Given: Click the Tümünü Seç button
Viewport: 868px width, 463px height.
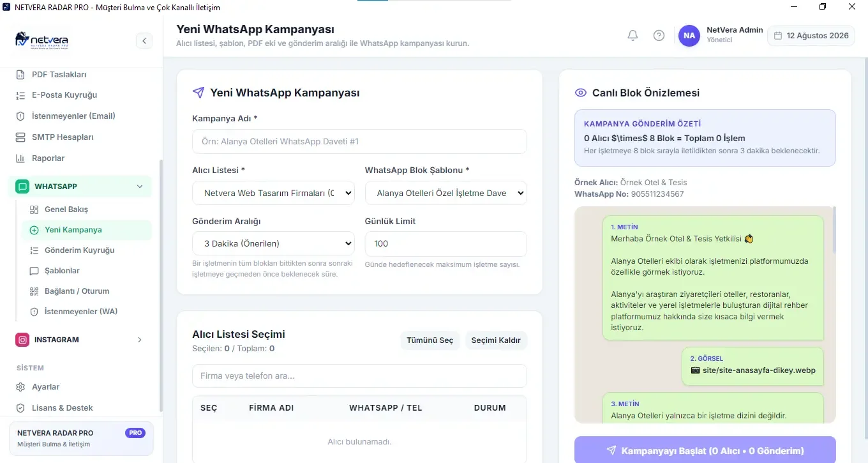Looking at the screenshot, I should tap(430, 340).
